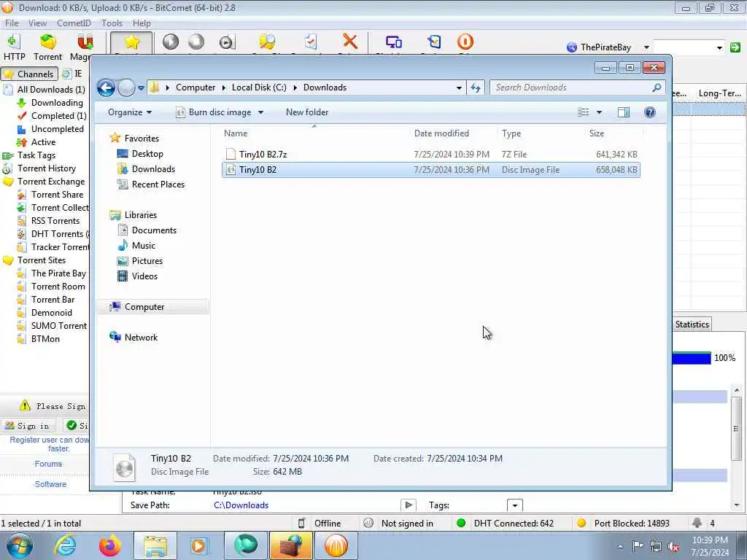The width and height of the screenshot is (747, 560).
Task: Open the Help menu
Action: pos(142,23)
